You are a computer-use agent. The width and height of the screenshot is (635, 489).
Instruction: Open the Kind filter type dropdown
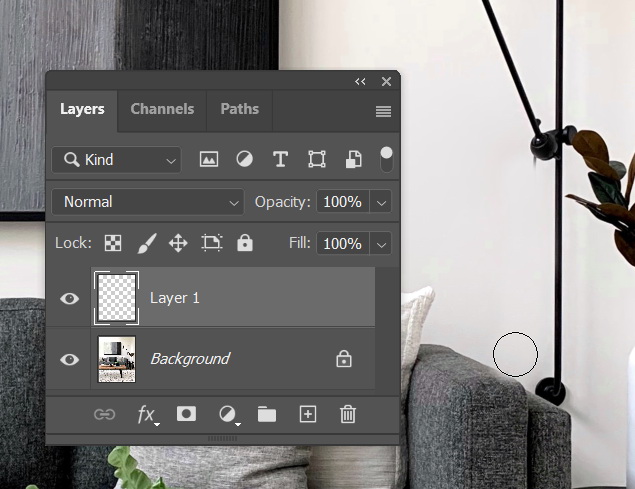coord(116,160)
